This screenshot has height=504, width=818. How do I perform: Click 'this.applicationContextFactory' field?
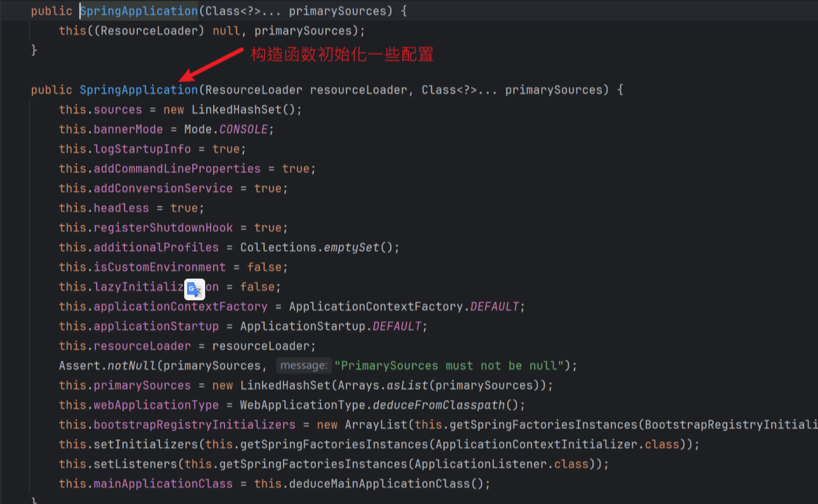click(163, 306)
